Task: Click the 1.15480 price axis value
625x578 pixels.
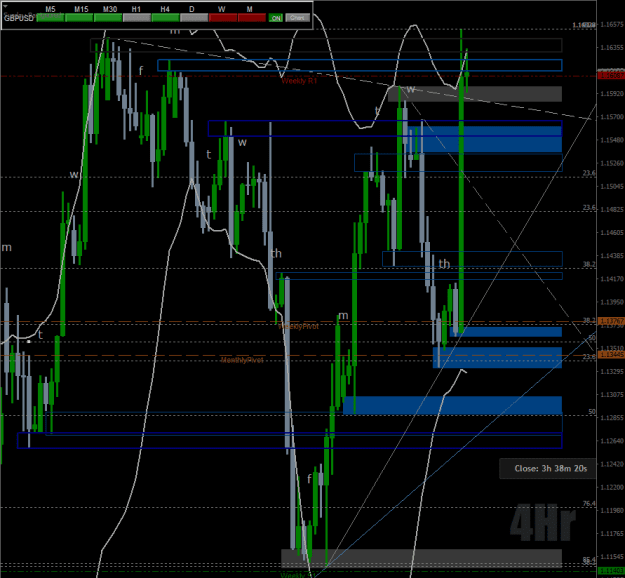Action: pos(612,140)
